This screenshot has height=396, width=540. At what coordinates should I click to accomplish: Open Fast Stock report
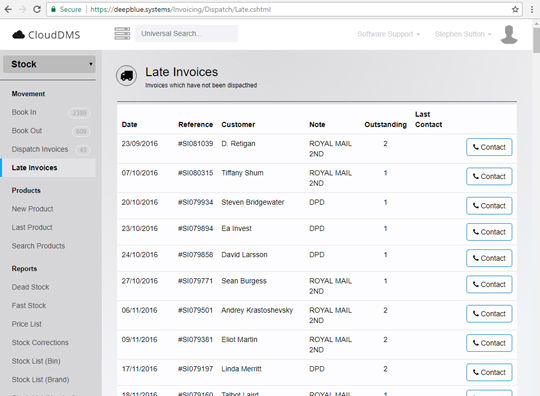click(29, 306)
